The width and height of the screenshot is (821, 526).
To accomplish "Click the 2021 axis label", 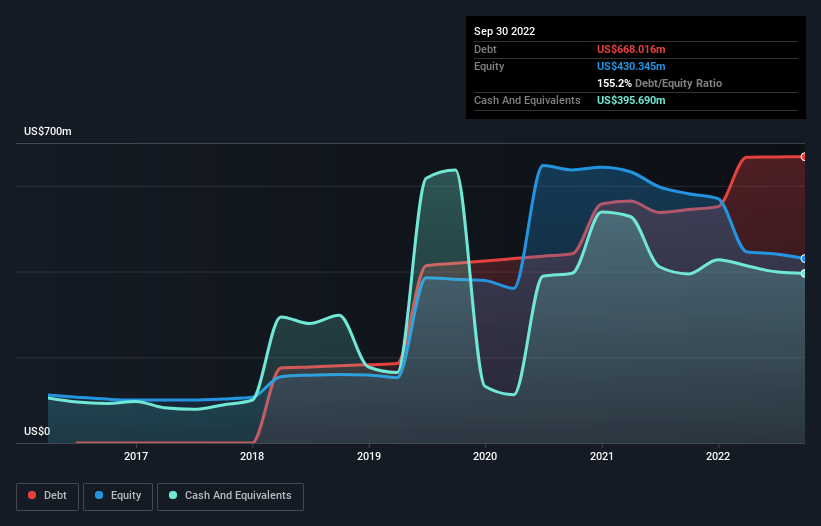I will click(x=602, y=456).
